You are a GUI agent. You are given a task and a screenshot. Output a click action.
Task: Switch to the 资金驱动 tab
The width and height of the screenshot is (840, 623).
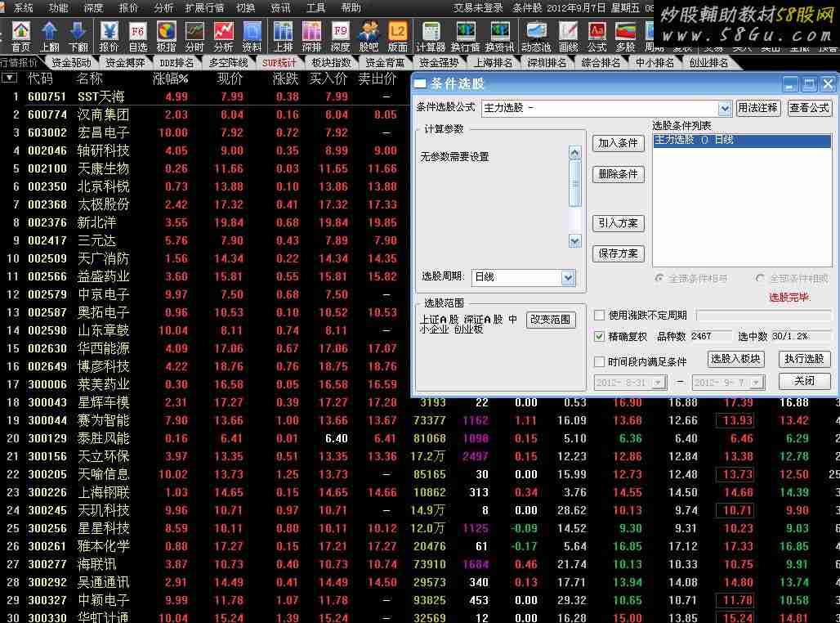tap(71, 63)
